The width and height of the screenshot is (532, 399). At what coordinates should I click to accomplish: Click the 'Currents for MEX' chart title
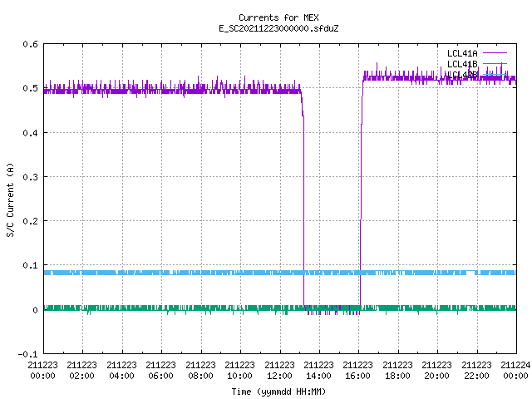(278, 17)
